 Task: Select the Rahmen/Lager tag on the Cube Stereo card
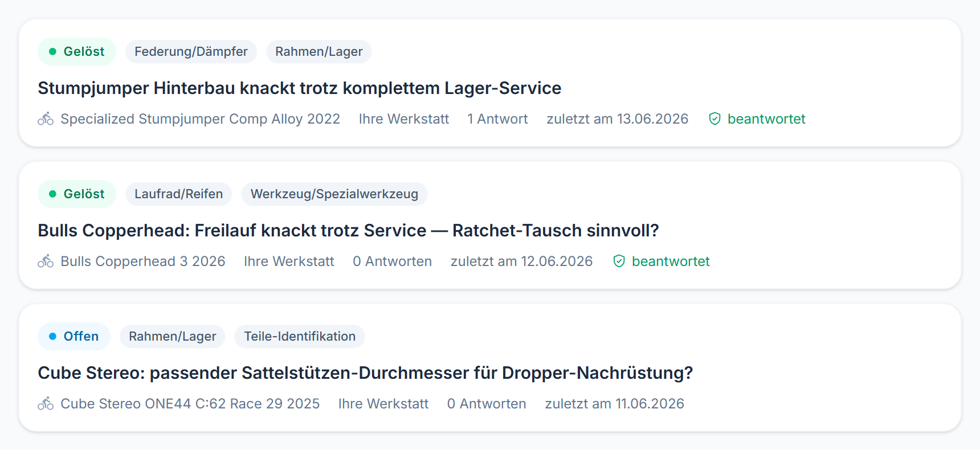(172, 336)
